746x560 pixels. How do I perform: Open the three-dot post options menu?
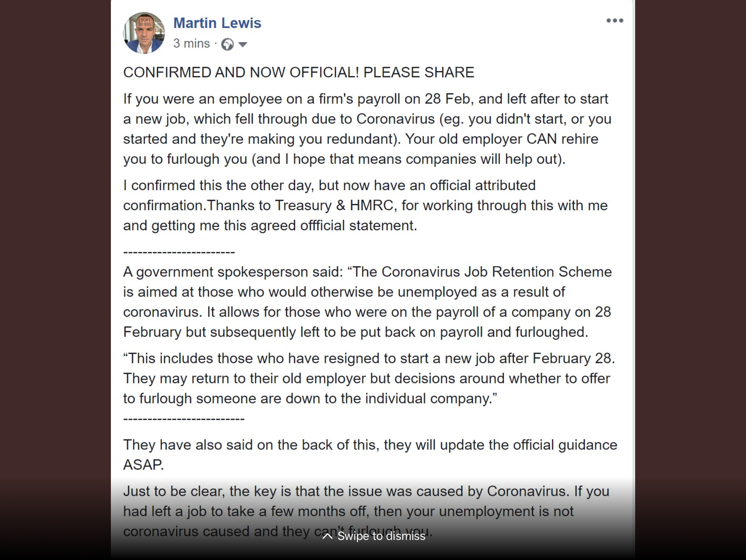coord(615,21)
